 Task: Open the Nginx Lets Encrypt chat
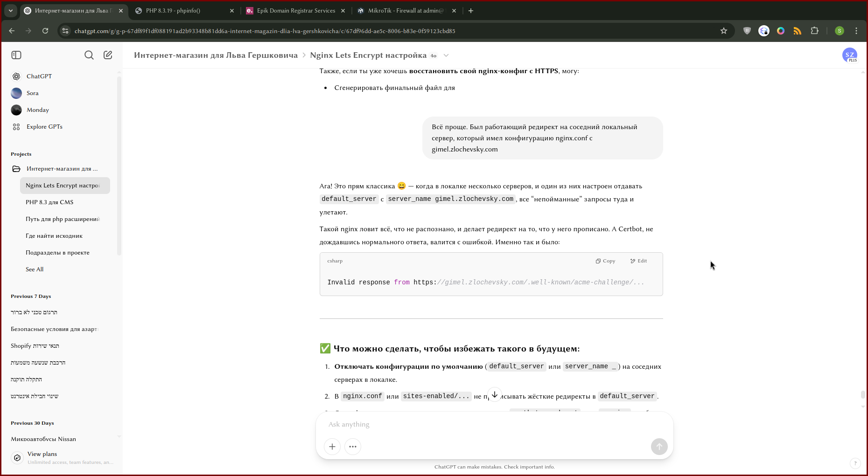65,186
